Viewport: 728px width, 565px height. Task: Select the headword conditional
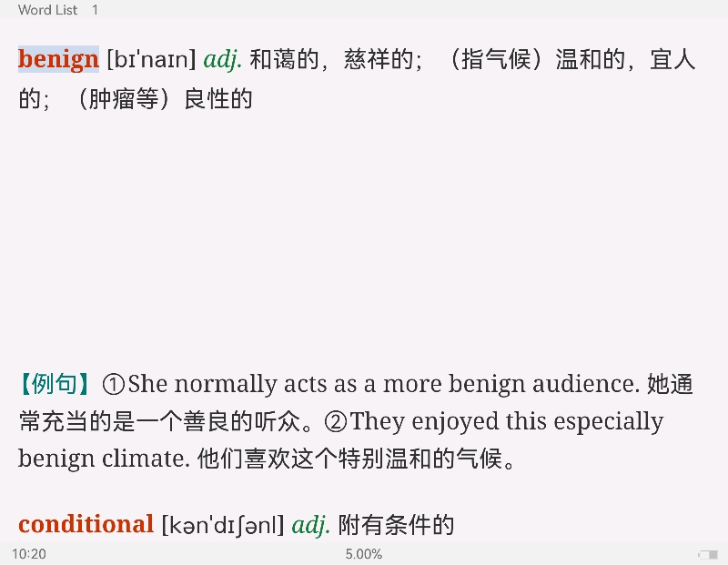click(86, 524)
